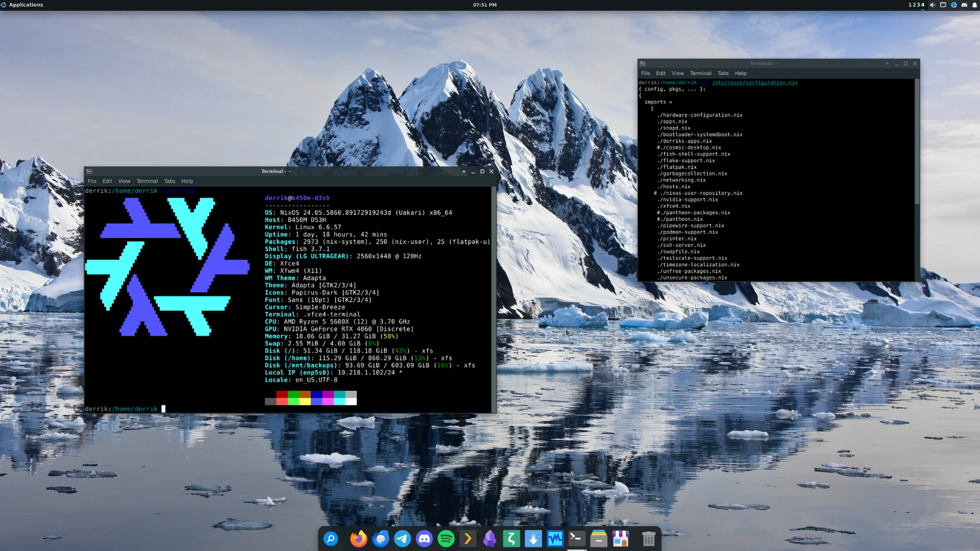This screenshot has width=980, height=551.
Task: Open the software store icon in the dock
Action: tap(620, 539)
